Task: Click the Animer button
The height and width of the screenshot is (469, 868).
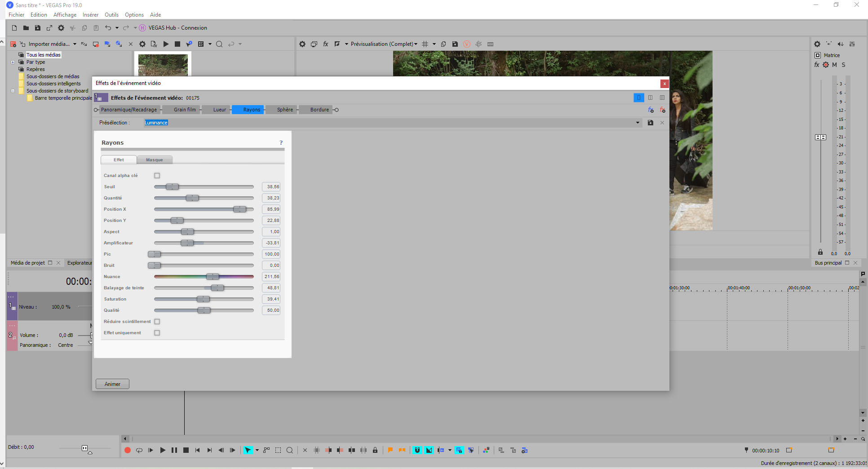Action: click(x=112, y=384)
